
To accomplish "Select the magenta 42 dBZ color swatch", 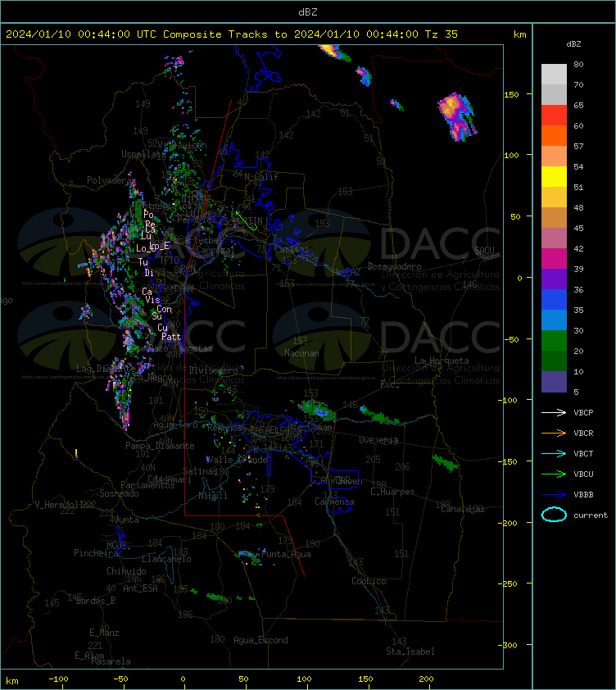I will pyautogui.click(x=554, y=258).
